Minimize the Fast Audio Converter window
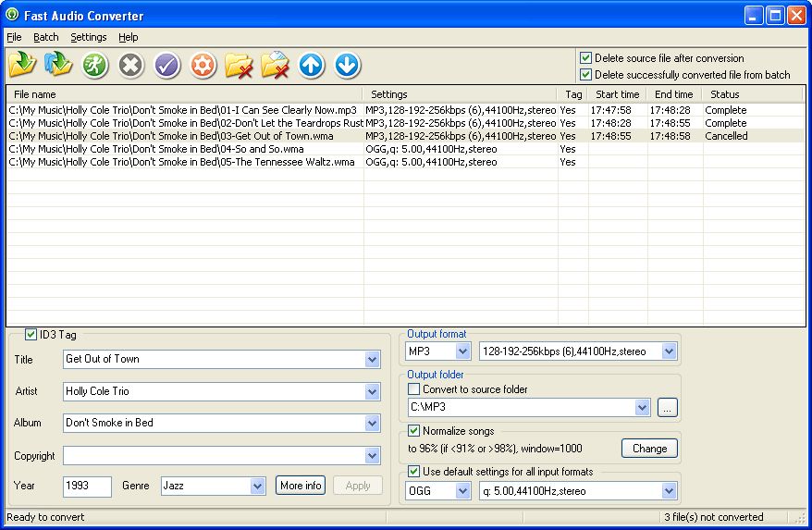The width and height of the screenshot is (812, 530). tap(754, 16)
